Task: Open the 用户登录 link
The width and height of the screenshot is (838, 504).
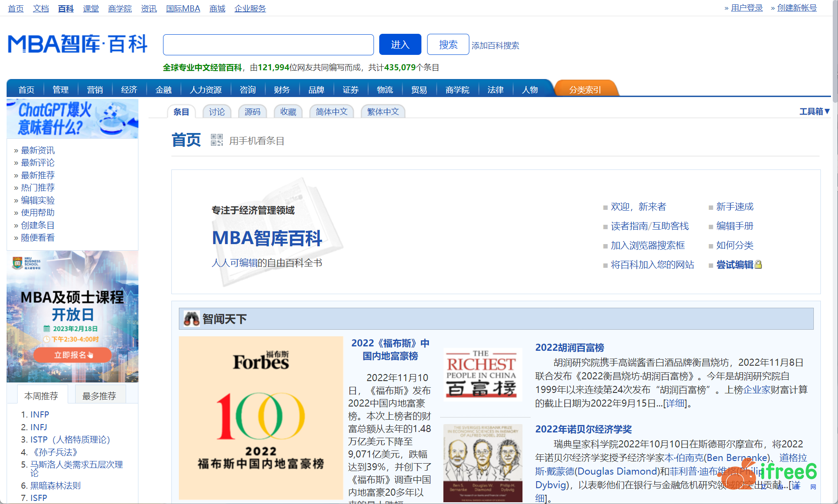Action: point(747,8)
